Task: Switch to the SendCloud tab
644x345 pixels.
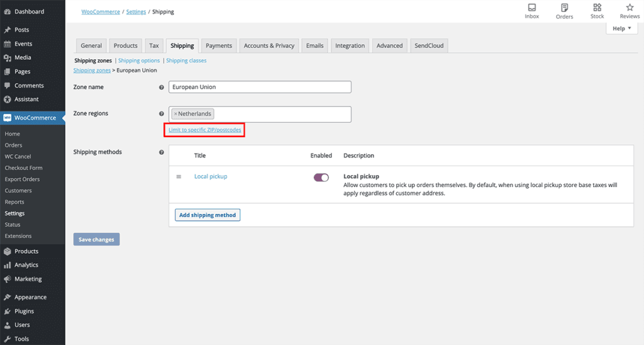Action: click(429, 46)
